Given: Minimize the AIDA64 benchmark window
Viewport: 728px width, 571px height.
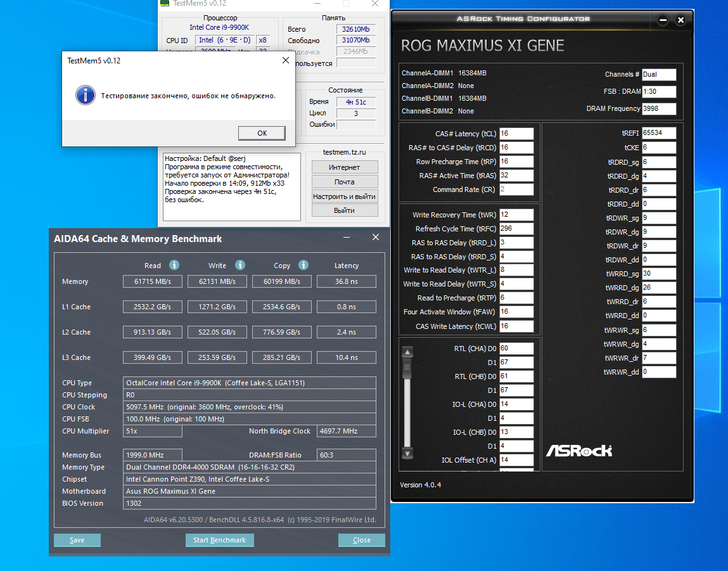Looking at the screenshot, I should (347, 238).
